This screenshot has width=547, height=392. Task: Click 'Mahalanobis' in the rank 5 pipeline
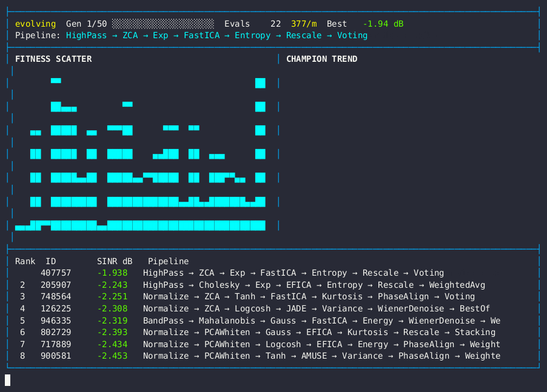(x=227, y=321)
